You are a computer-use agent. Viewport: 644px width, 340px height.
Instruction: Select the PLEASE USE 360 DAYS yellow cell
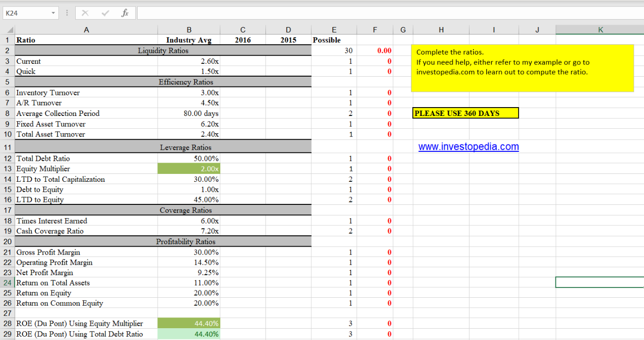(x=465, y=113)
